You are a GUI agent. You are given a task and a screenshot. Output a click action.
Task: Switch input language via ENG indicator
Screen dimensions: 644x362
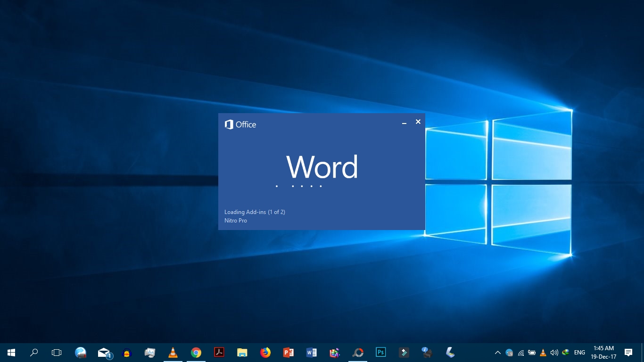click(580, 353)
